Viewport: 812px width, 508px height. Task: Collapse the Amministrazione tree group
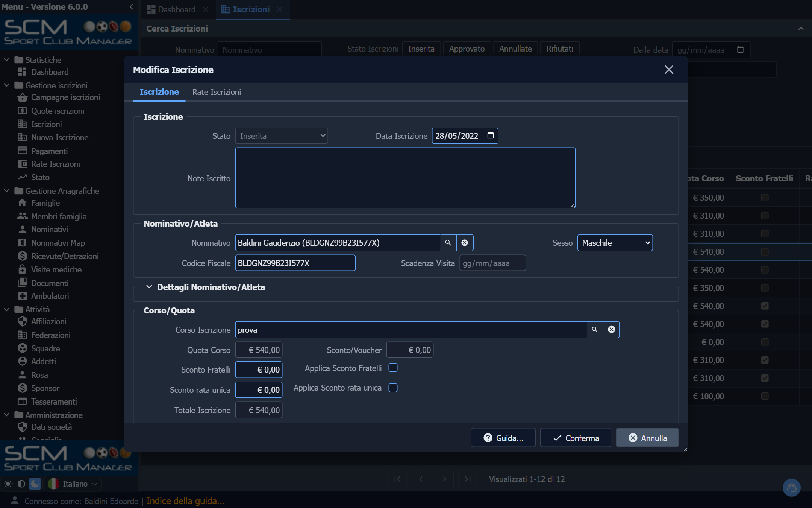tap(6, 415)
